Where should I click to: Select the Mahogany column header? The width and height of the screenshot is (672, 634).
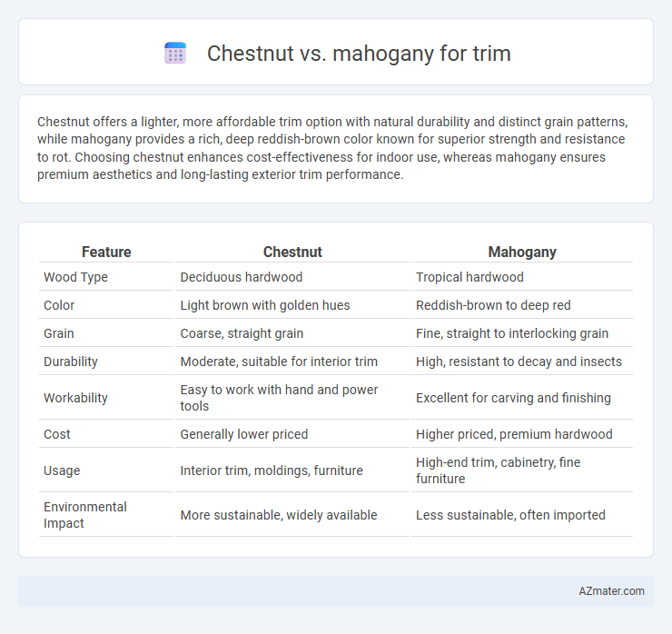522,252
